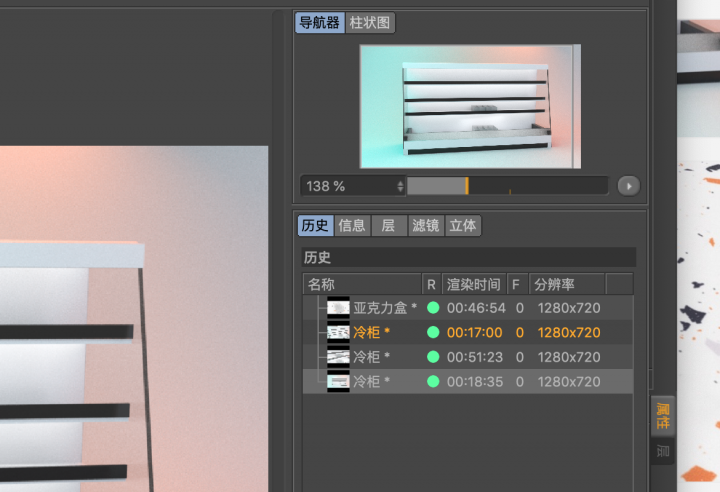This screenshot has height=492, width=720.
Task: Toggle the green R indicator on 00:17:00 row
Action: pos(433,332)
